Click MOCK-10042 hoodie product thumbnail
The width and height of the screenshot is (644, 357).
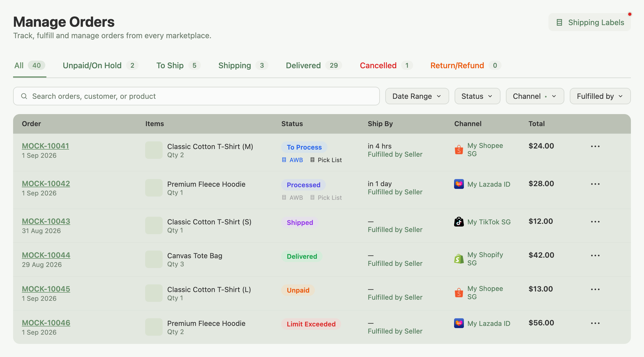click(154, 188)
